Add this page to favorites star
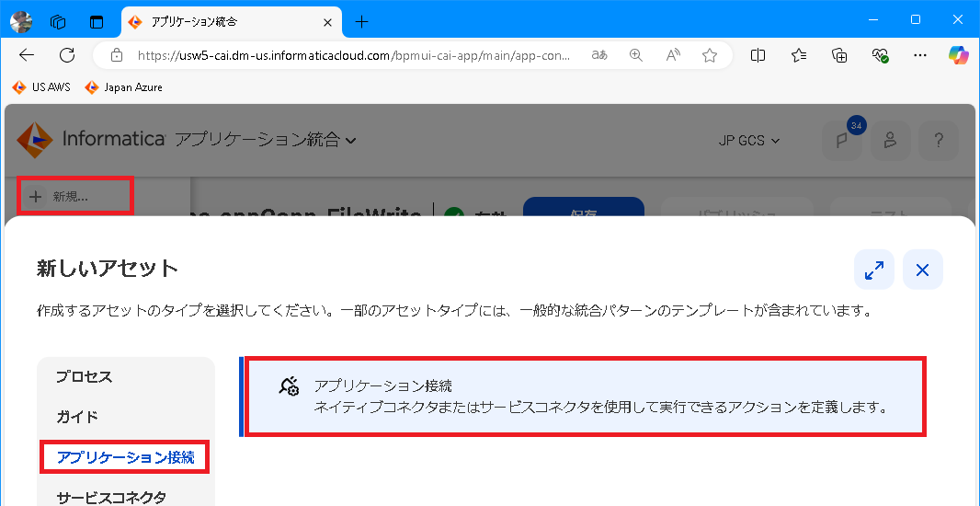 click(x=710, y=55)
